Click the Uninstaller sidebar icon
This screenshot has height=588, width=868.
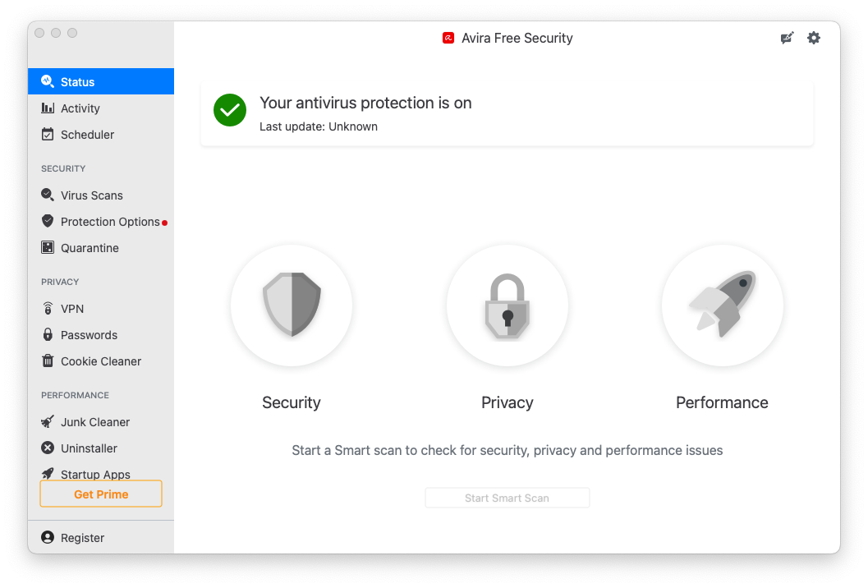point(48,448)
